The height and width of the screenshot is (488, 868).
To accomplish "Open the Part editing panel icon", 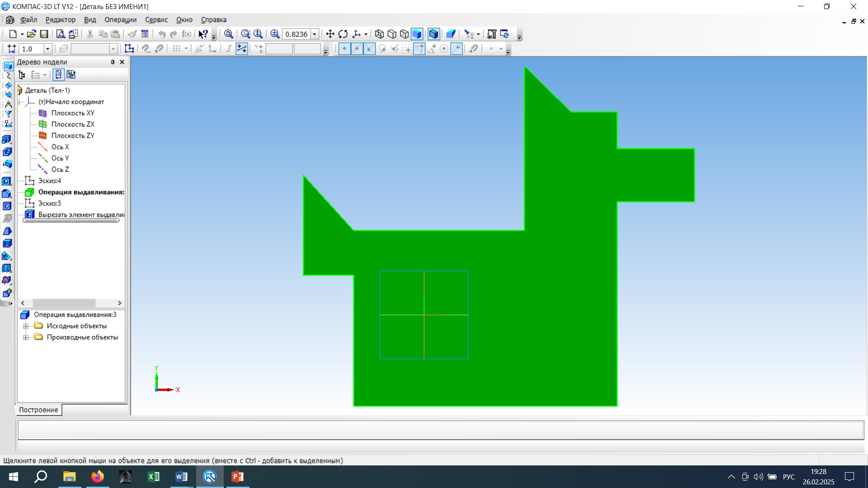I will pos(8,66).
